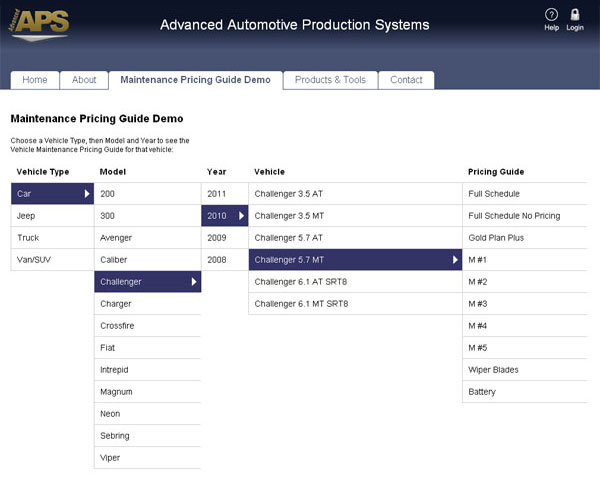Viewport: 600px width, 482px height.
Task: Select Challenger 6.1 AT SRT8
Action: click(x=355, y=282)
